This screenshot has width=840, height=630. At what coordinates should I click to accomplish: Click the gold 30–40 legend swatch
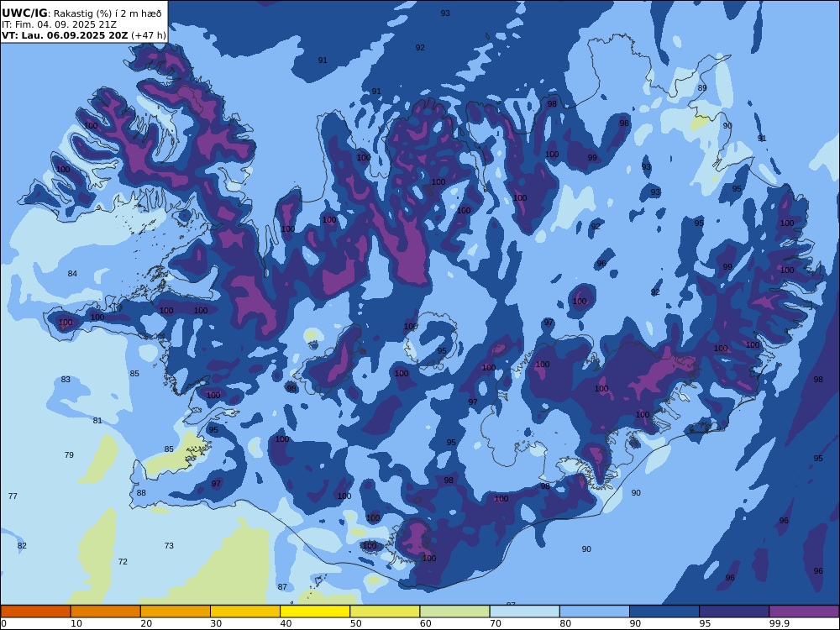click(x=245, y=612)
